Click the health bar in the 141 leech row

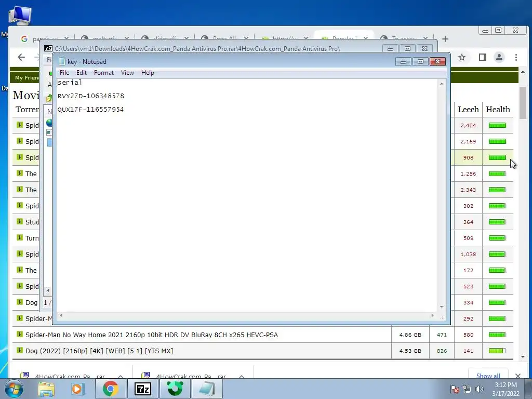(x=497, y=351)
